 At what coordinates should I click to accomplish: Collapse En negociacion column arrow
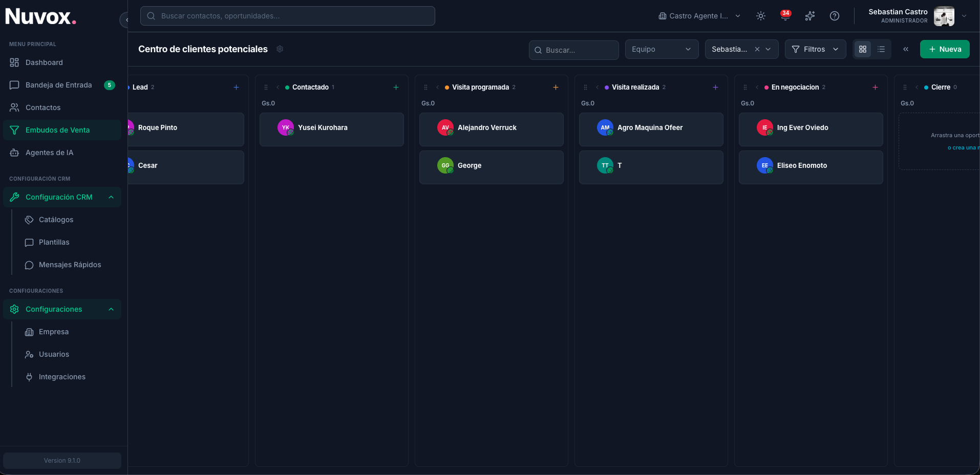(x=757, y=88)
